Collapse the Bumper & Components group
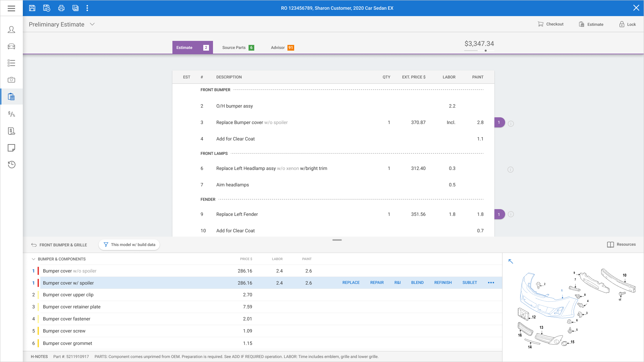The height and width of the screenshot is (362, 644). coord(34,259)
